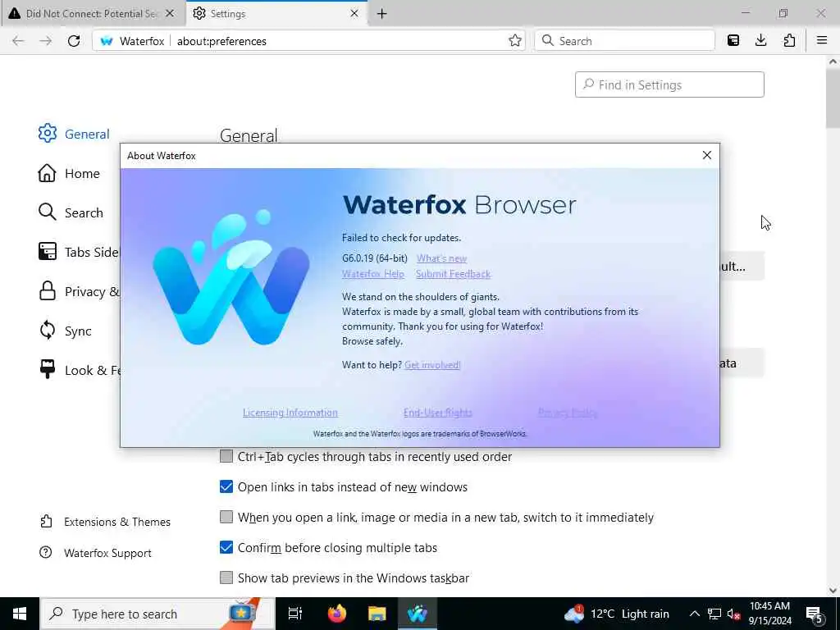Click the Find in Settings field

[669, 84]
